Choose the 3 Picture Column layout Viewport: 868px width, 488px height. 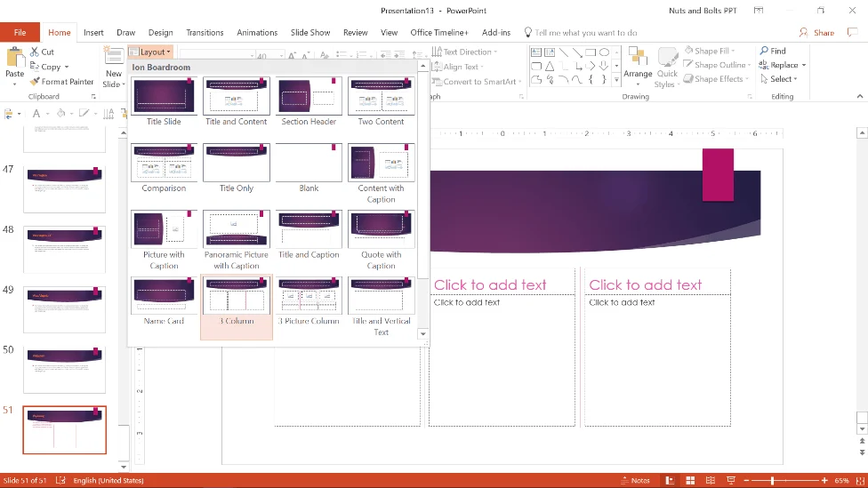click(309, 302)
